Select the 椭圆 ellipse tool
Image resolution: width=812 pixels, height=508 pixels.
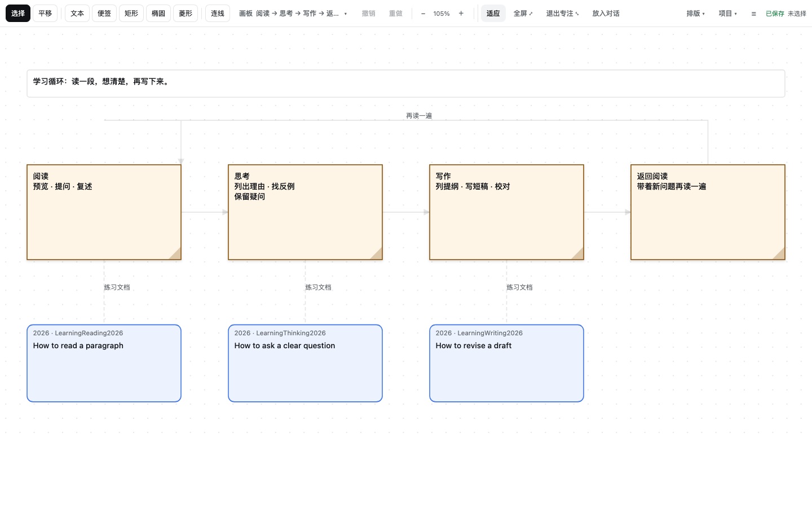pyautogui.click(x=158, y=14)
